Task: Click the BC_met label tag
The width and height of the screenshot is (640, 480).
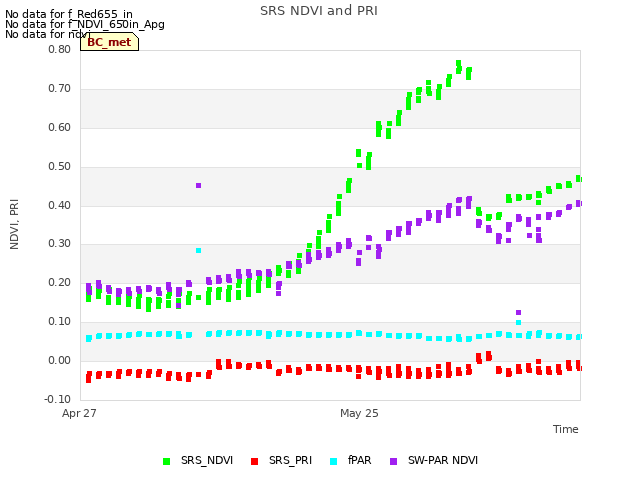Action: point(109,42)
